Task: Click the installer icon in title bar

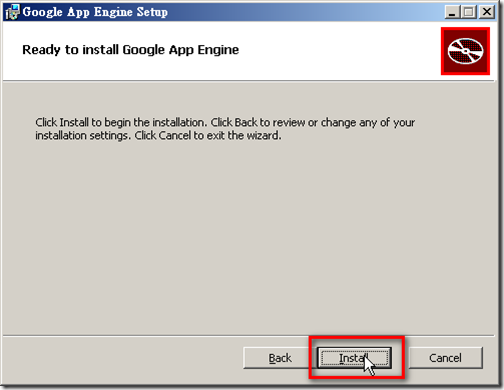Action: [13, 12]
